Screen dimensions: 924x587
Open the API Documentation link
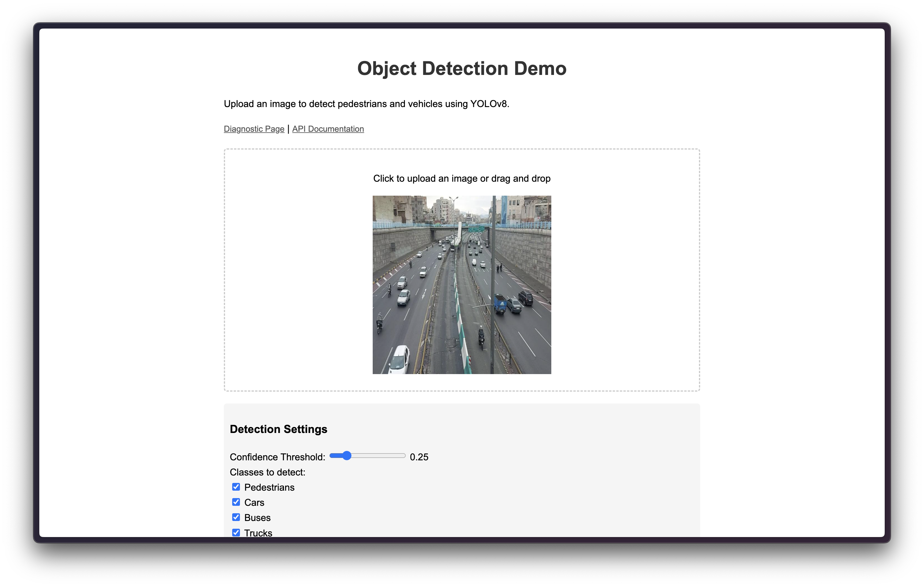pyautogui.click(x=328, y=129)
